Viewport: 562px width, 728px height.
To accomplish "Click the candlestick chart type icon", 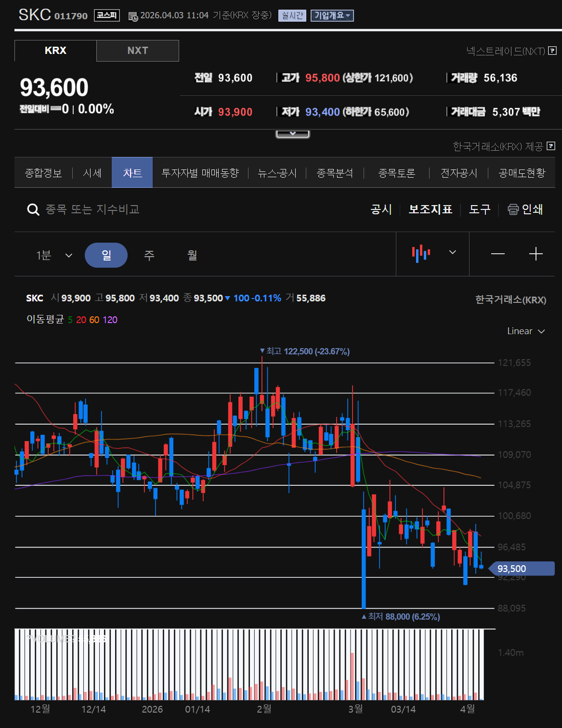I will 421,253.
